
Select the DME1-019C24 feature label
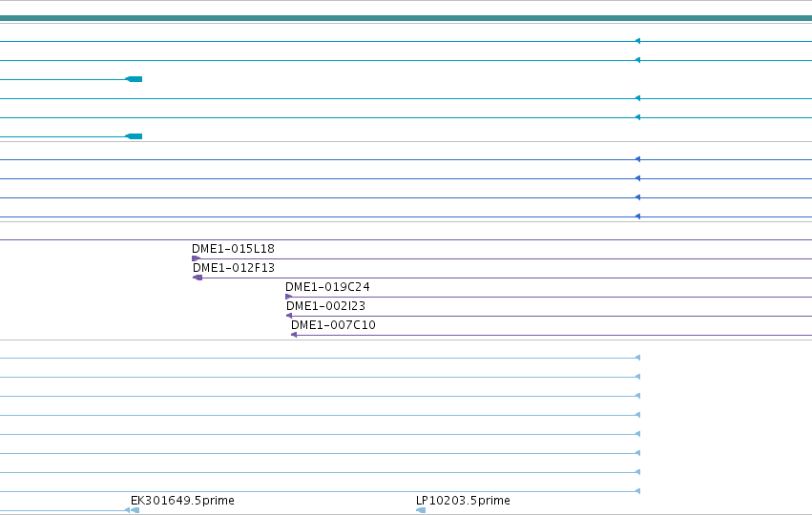tap(327, 287)
